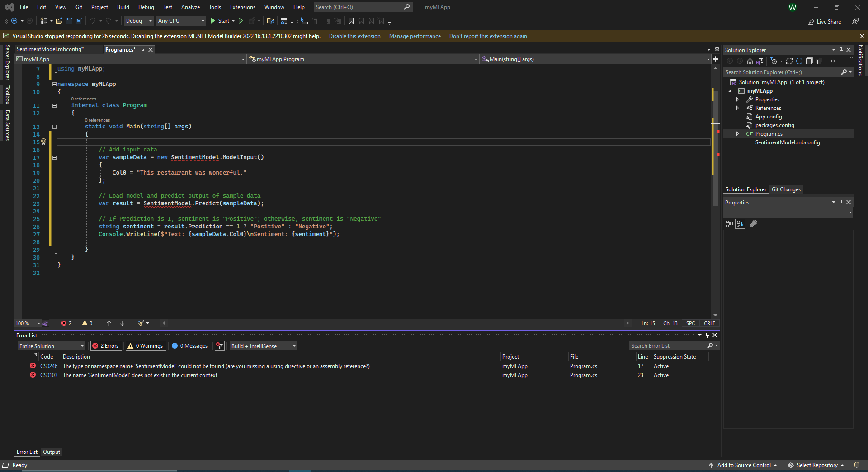Switch to the Git Changes tab

point(786,189)
